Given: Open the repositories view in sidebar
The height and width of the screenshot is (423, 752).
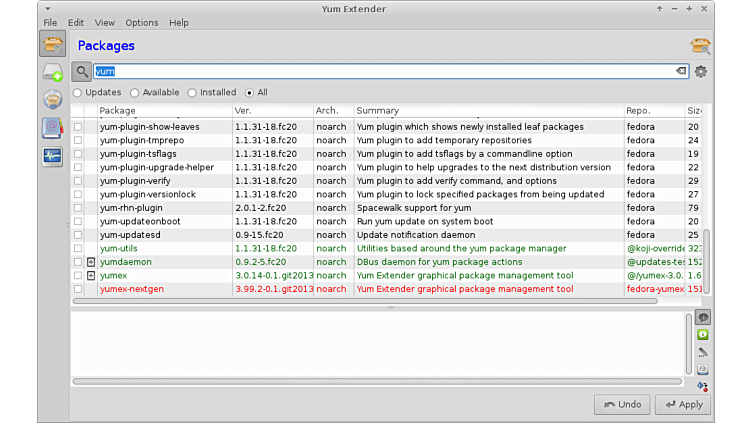Looking at the screenshot, I should click(52, 100).
